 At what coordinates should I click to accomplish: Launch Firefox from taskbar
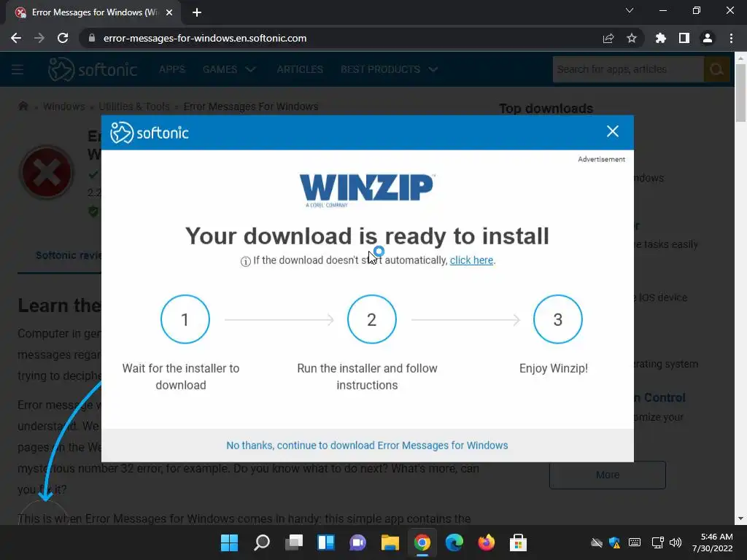pos(486,542)
